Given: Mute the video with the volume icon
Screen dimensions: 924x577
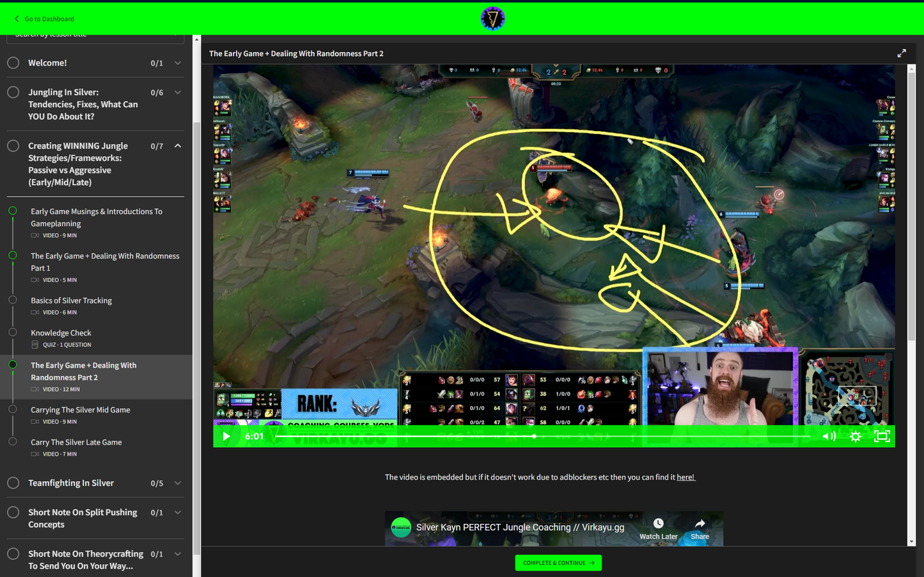Looking at the screenshot, I should click(x=829, y=436).
